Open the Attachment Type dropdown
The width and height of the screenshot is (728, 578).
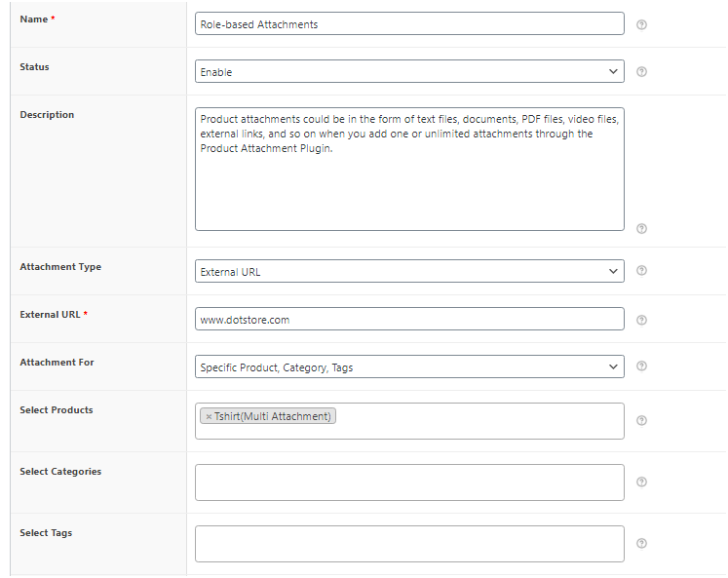point(408,271)
